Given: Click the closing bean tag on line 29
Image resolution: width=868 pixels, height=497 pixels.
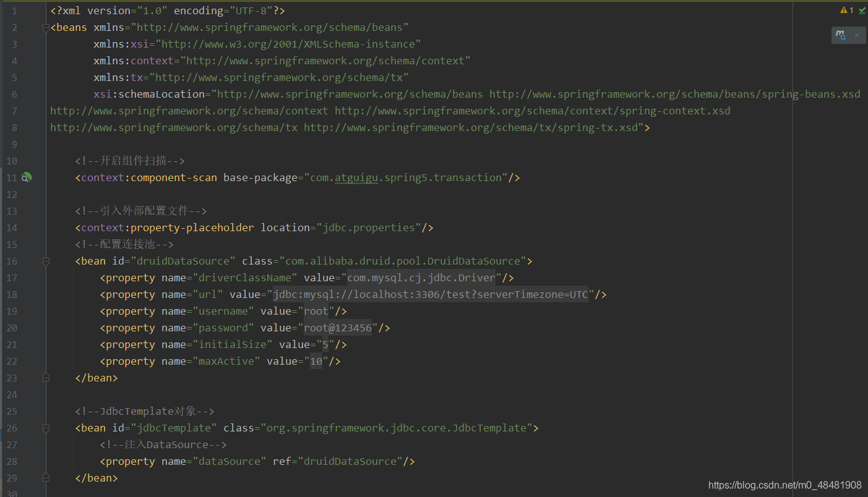Looking at the screenshot, I should [97, 478].
